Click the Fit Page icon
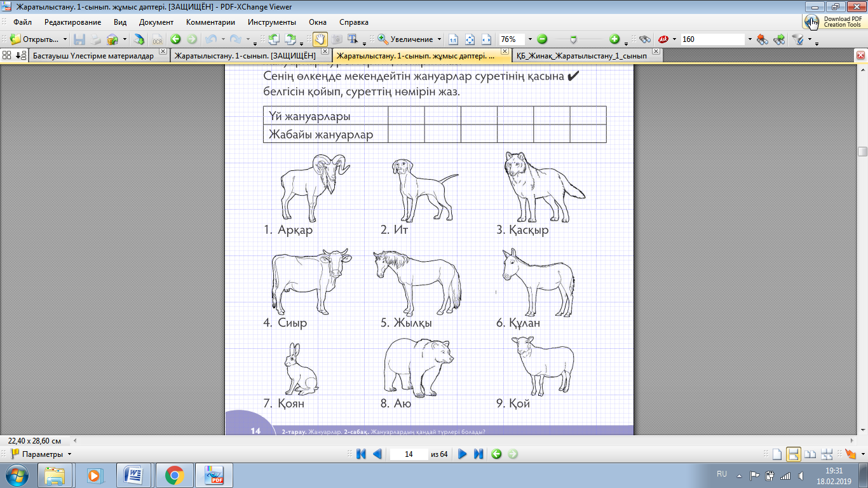This screenshot has height=488, width=868. 470,39
